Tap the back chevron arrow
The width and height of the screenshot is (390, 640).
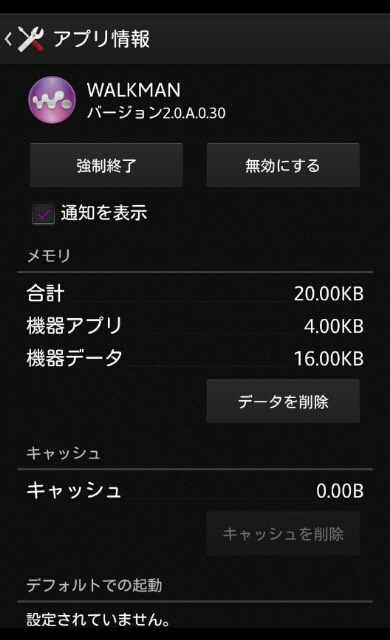coord(9,39)
